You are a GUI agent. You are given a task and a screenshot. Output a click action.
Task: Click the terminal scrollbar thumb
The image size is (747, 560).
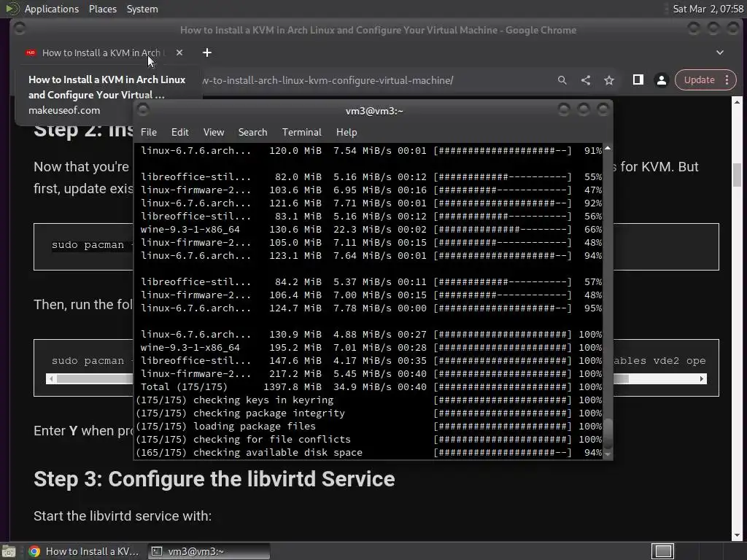(608, 433)
